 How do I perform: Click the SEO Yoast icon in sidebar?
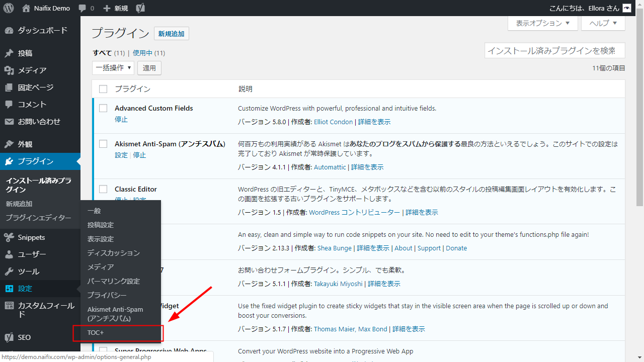pos(9,337)
